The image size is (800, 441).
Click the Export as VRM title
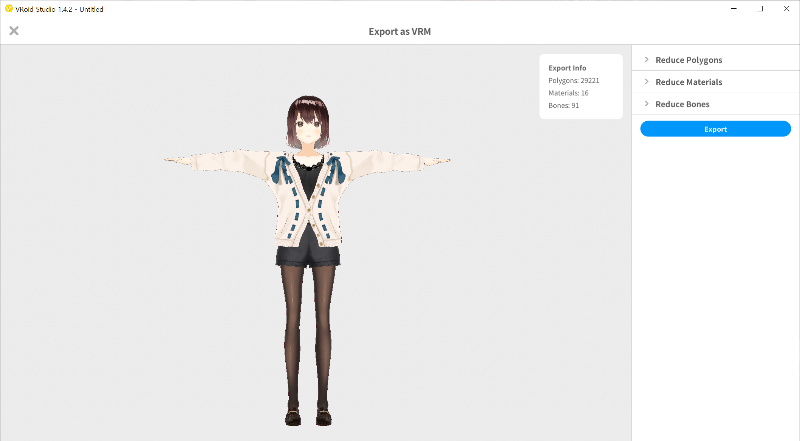(399, 32)
